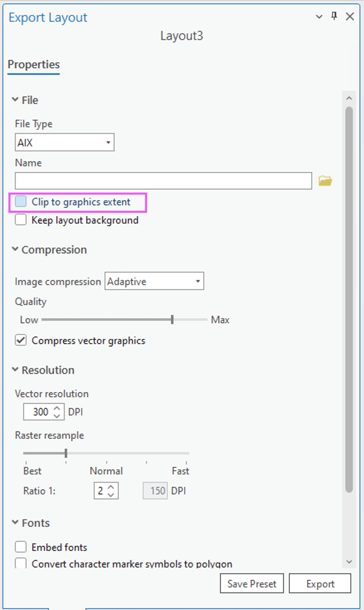Increase the Vector resolution DPI value

click(57, 408)
